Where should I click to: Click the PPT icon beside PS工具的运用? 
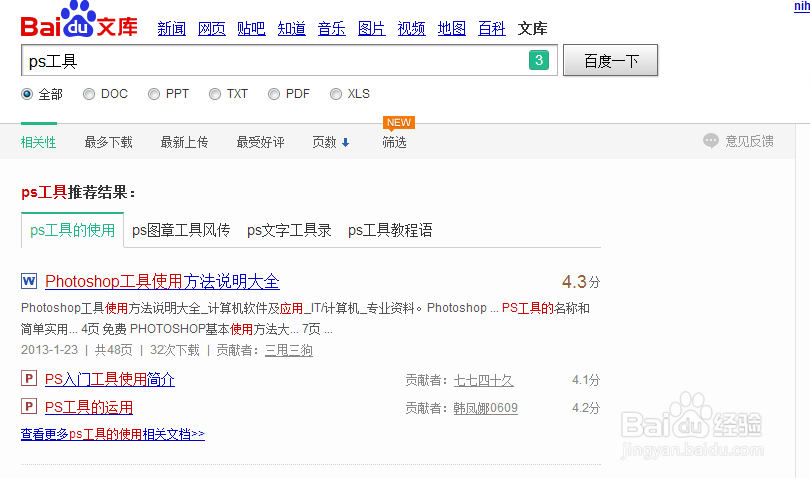[29, 407]
